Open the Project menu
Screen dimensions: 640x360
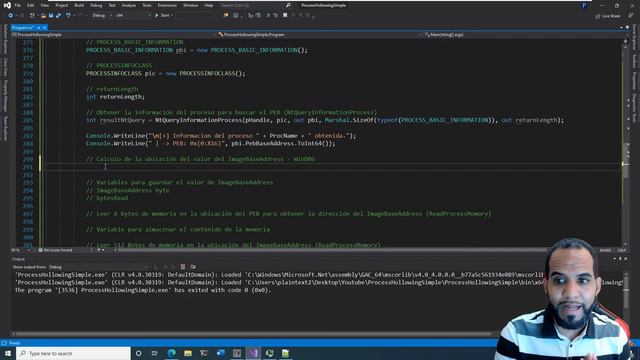pos(62,5)
